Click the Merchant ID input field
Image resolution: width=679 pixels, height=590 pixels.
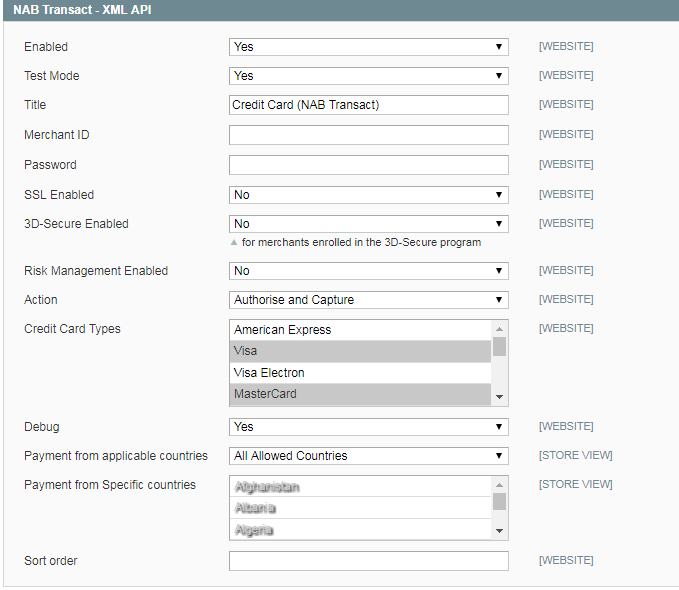368,135
